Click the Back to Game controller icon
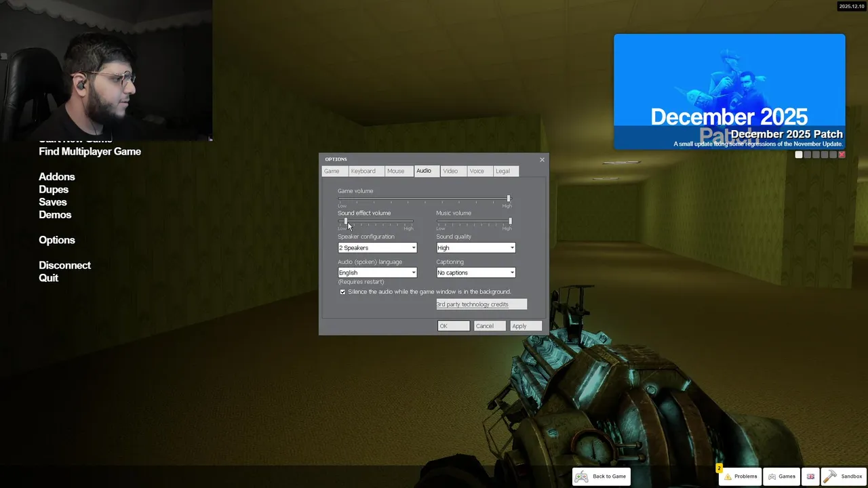Screen dimensions: 868x488 point(581,476)
